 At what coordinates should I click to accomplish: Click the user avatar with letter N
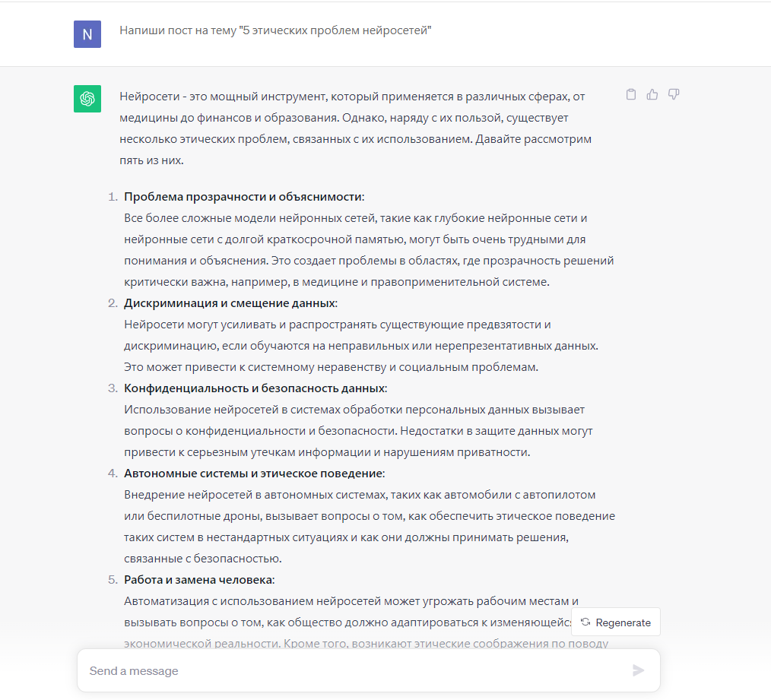[x=87, y=34]
